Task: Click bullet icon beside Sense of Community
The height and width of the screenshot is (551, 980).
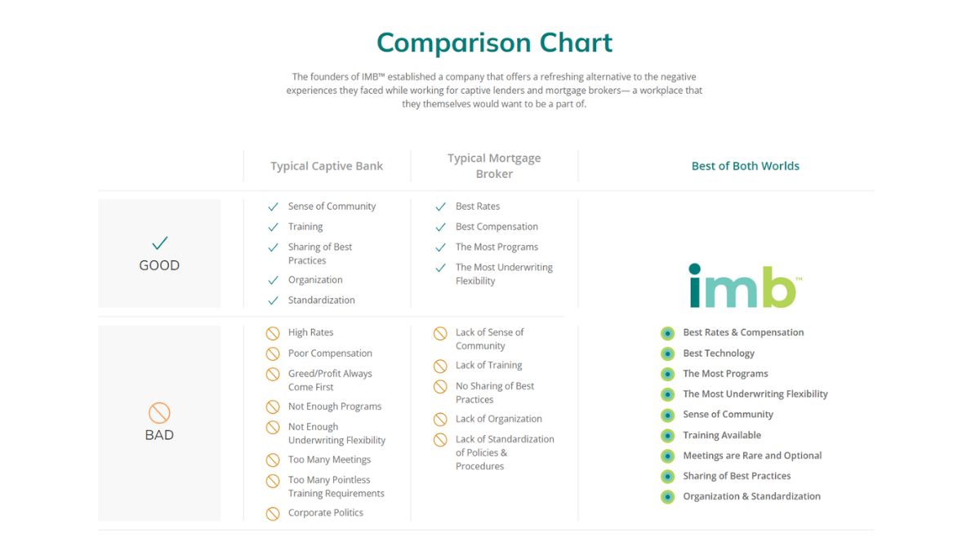Action: tap(668, 415)
